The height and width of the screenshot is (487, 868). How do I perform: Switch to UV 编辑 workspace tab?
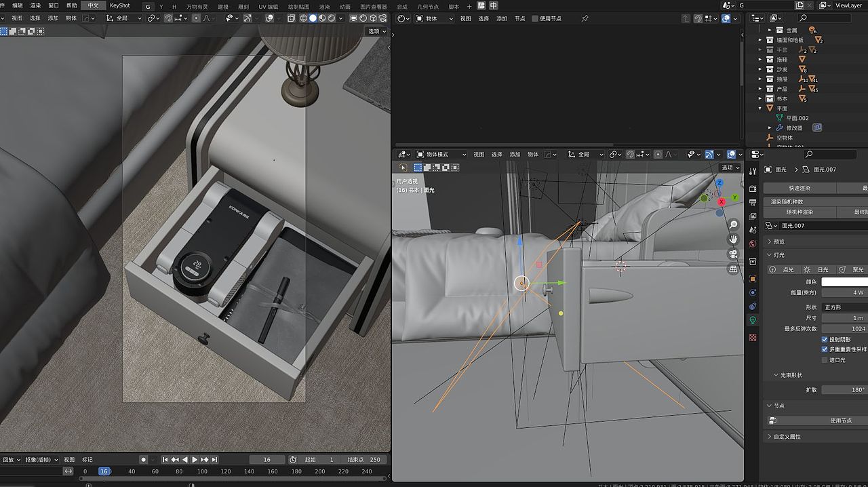(x=268, y=6)
